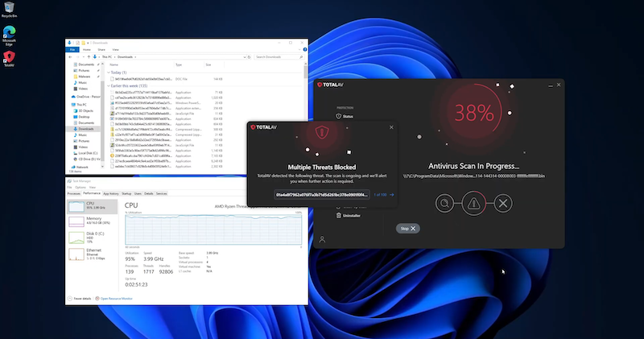
Task: Select This PC in navigation pane
Action: click(79, 105)
